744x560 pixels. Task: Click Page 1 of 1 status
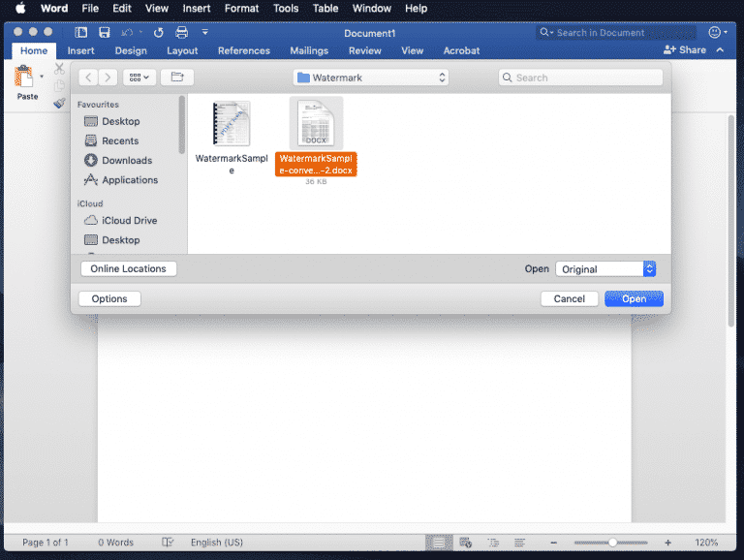tap(46, 543)
